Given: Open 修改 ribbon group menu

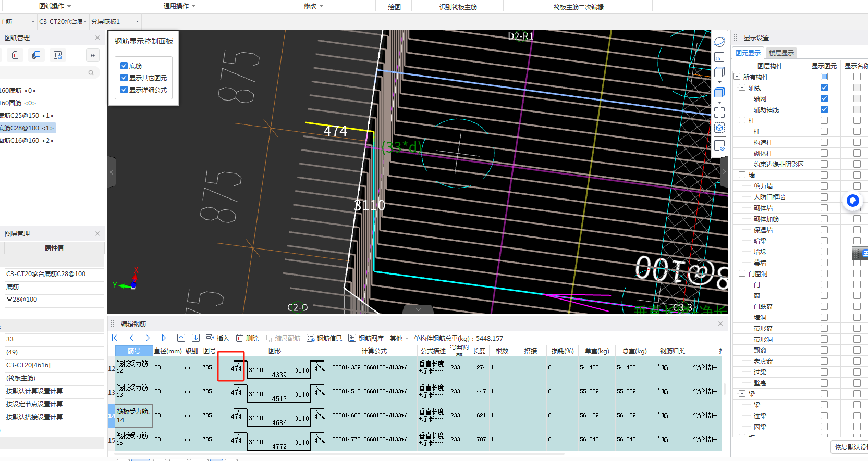Looking at the screenshot, I should point(313,6).
